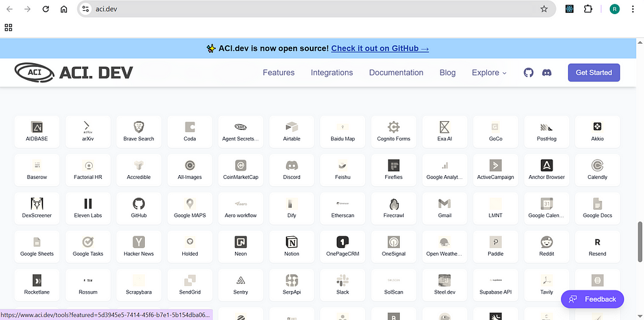Click the page vertical scrollbar thumb
Screen dimensions: 644x320
point(640,241)
